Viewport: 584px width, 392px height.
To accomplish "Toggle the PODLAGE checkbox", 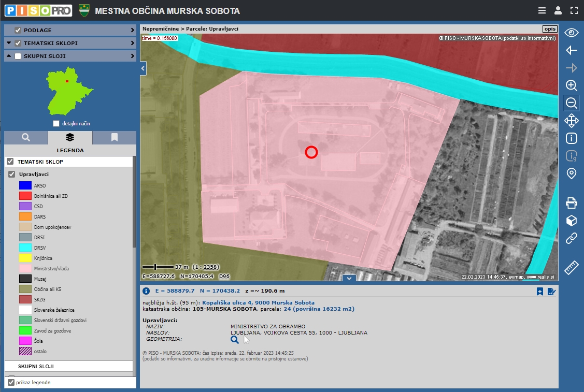I will tap(18, 30).
